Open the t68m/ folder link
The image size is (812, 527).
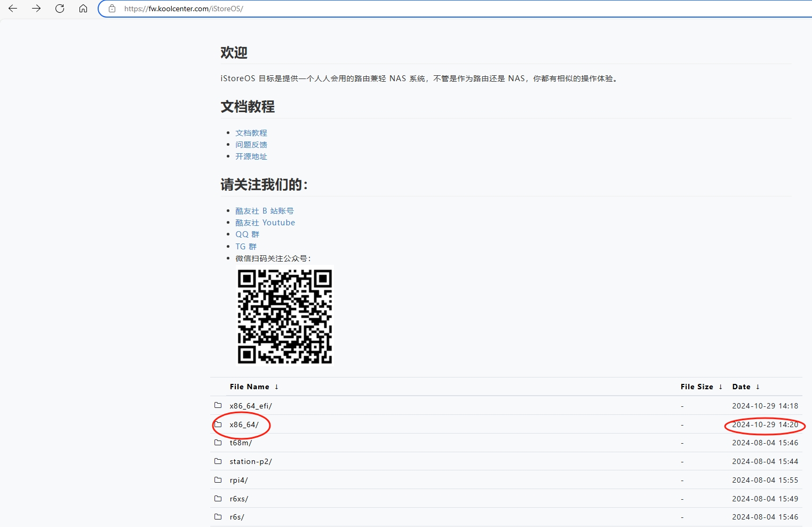pos(241,443)
